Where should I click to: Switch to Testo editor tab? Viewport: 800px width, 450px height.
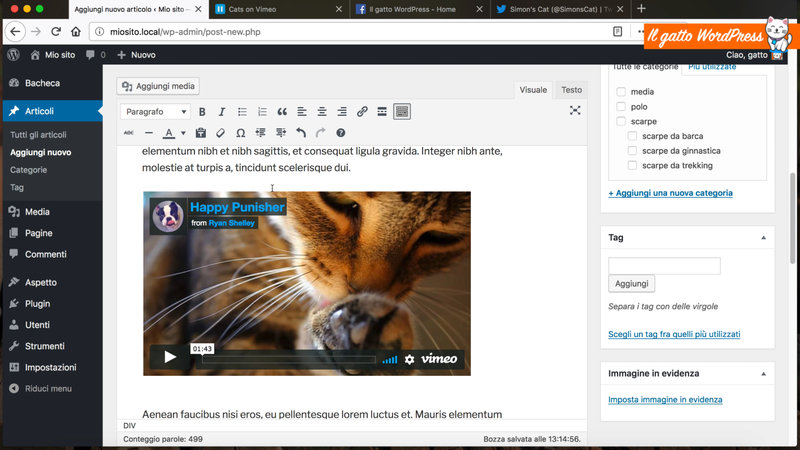pos(571,90)
